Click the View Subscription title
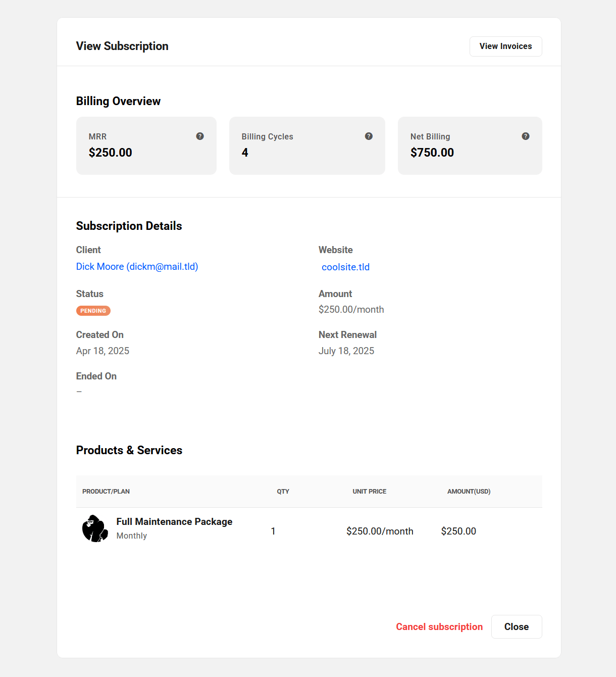The width and height of the screenshot is (616, 677). [122, 46]
